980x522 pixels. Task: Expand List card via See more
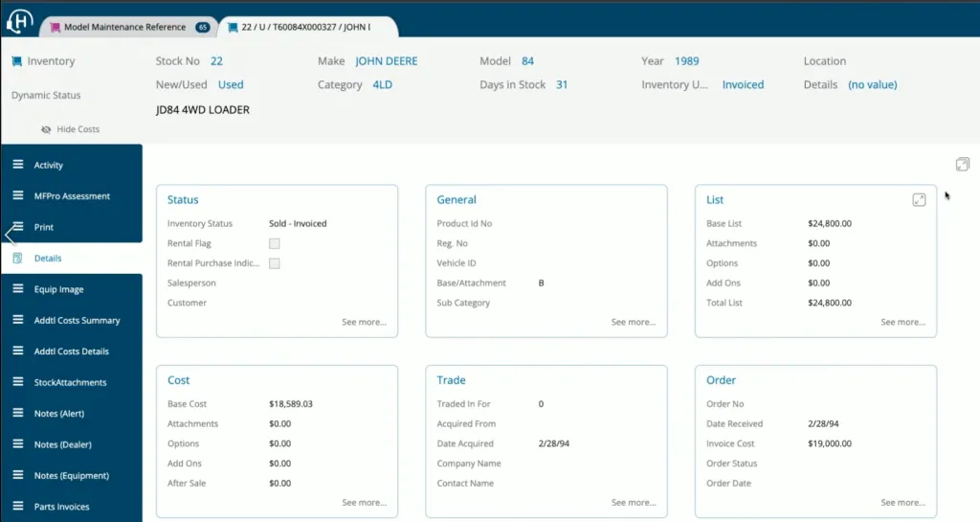[x=903, y=322]
